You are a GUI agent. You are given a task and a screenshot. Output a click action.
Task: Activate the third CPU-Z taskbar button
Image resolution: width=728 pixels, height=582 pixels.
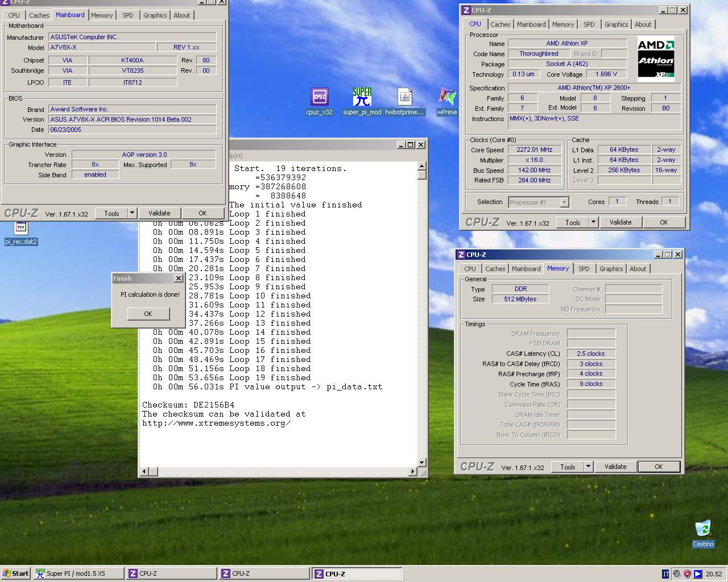click(357, 573)
